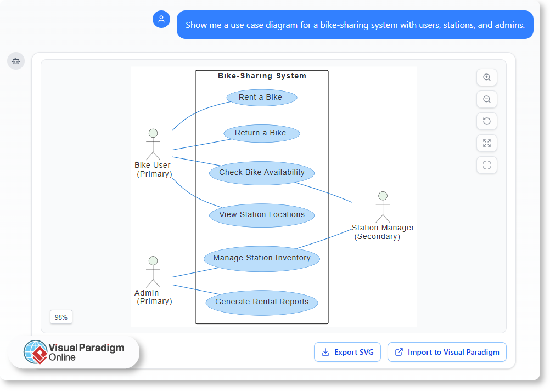550x392 pixels.
Task: Click the four-arrows fit-to-view icon
Action: click(486, 143)
